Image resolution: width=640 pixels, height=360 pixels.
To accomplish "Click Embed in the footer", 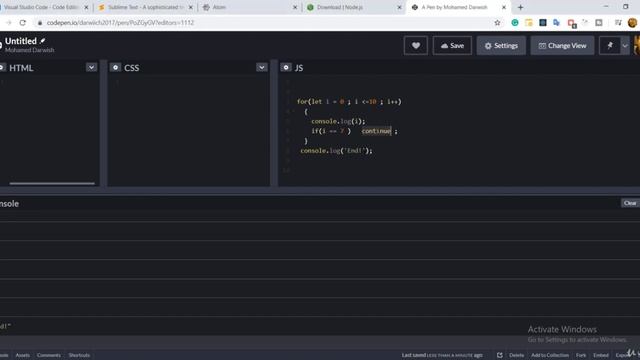I will (x=601, y=355).
